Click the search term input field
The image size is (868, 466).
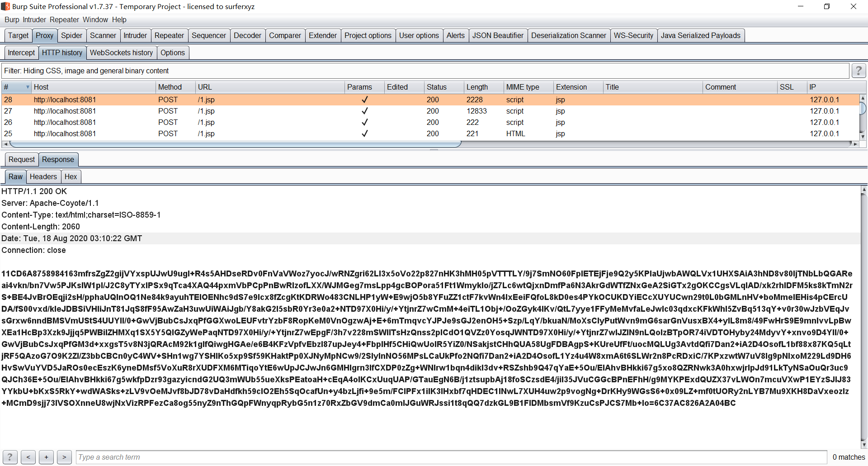[451, 457]
